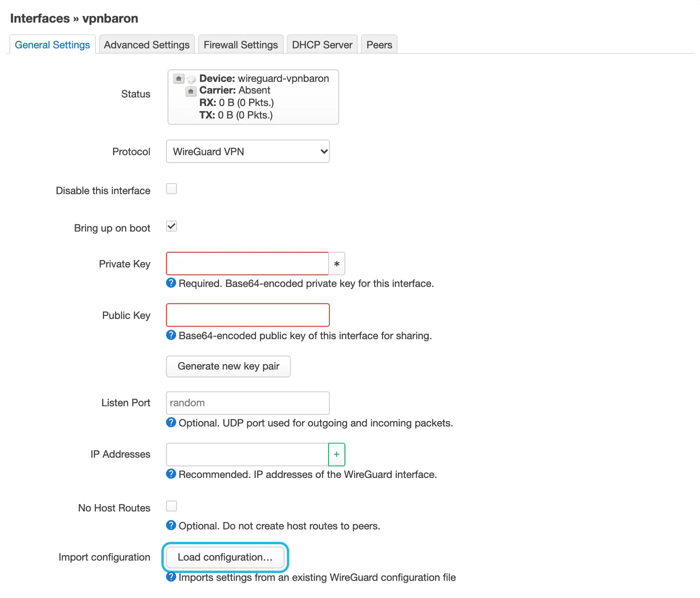Click the help icon beside the IP addresses hint
The height and width of the screenshot is (598, 700).
[171, 474]
